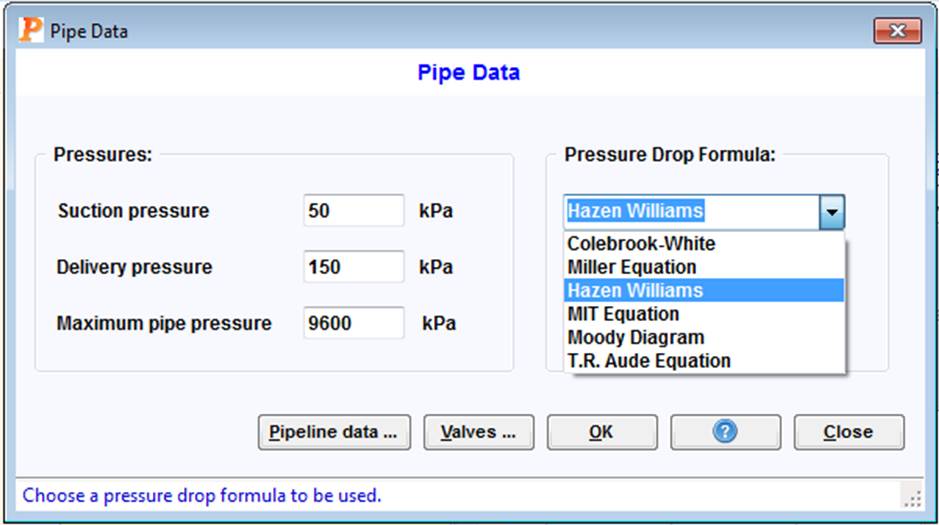The image size is (939, 525).
Task: Focus the Delivery pressure field showing 150
Action: (x=353, y=266)
